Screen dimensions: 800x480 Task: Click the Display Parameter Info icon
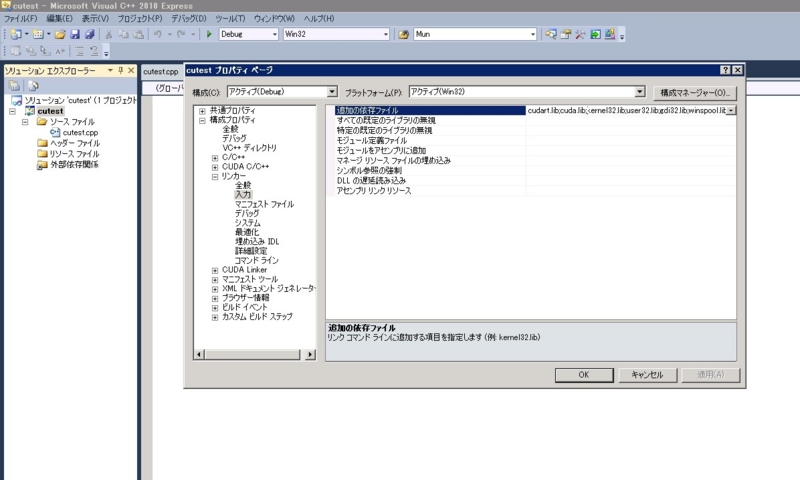click(x=31, y=51)
